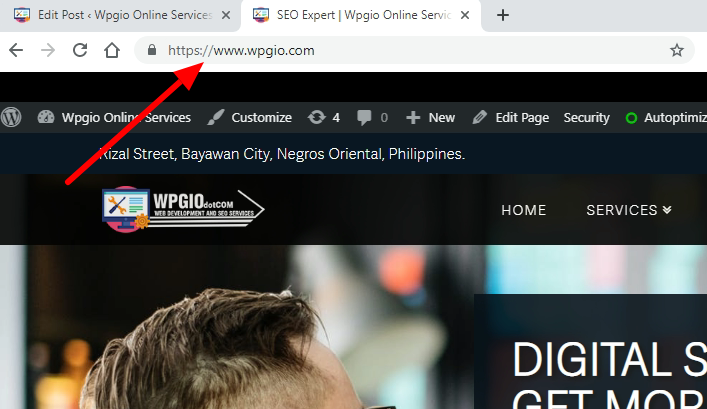Open comments bubble showing 0
The width and height of the screenshot is (707, 409).
[x=372, y=118]
